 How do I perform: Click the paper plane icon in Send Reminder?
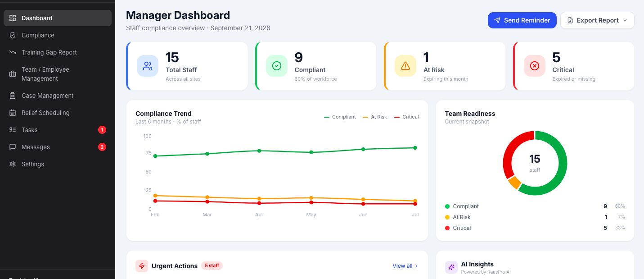coord(497,20)
